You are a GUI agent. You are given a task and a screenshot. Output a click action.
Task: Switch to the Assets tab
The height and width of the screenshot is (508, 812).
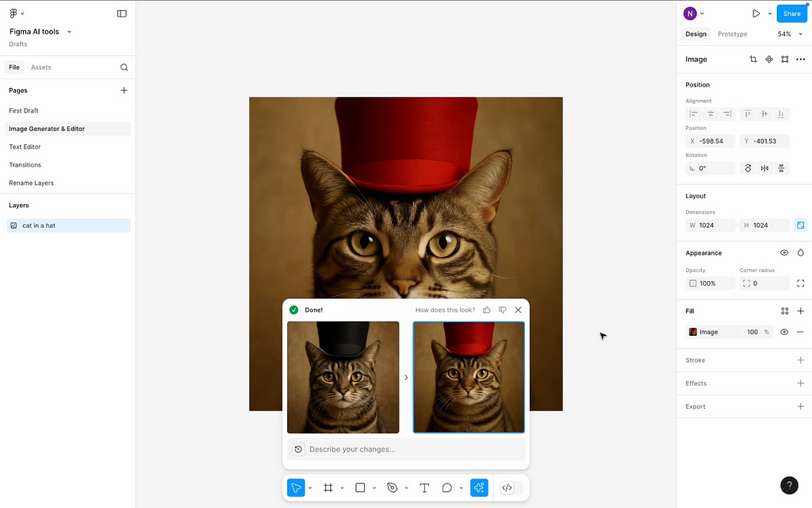coord(41,67)
